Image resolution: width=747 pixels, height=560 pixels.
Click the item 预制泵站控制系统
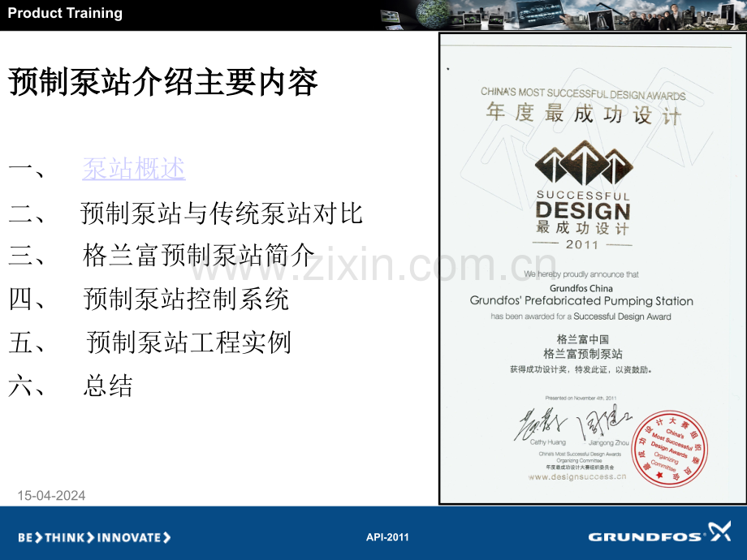pos(186,299)
